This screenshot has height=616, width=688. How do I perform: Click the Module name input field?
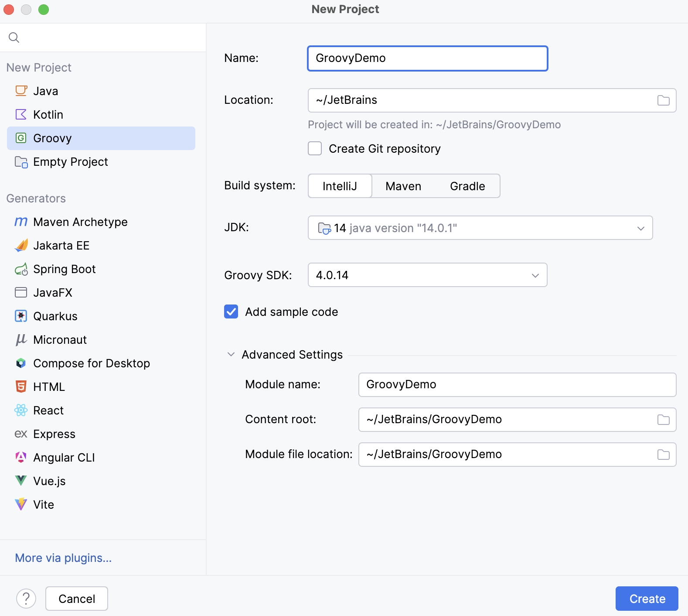(x=517, y=385)
